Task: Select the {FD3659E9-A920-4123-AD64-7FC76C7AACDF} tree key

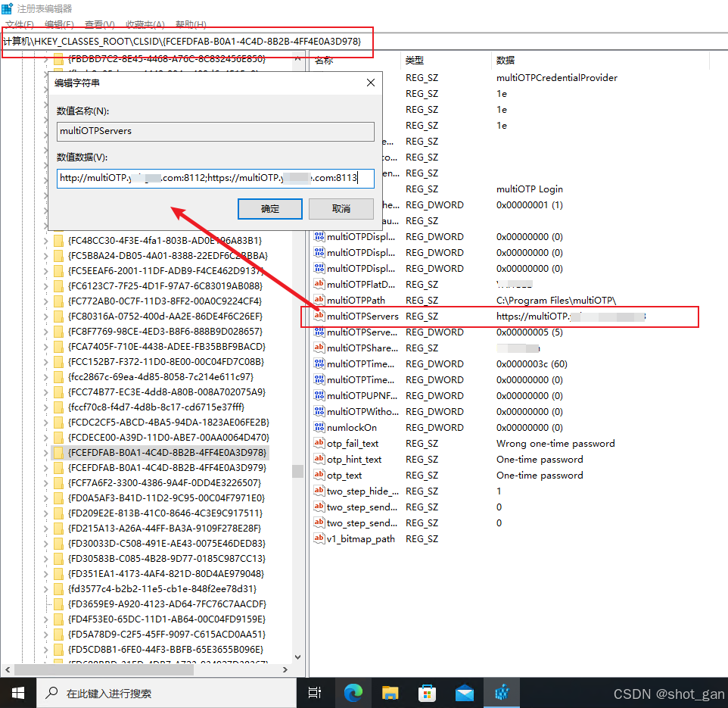Action: click(x=167, y=604)
